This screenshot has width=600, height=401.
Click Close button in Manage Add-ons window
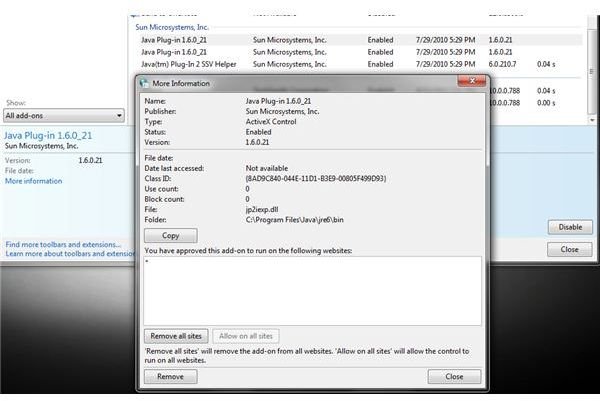[569, 249]
